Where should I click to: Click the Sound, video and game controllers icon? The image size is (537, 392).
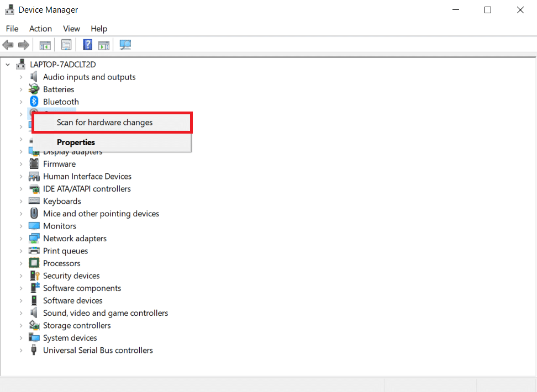pos(34,312)
